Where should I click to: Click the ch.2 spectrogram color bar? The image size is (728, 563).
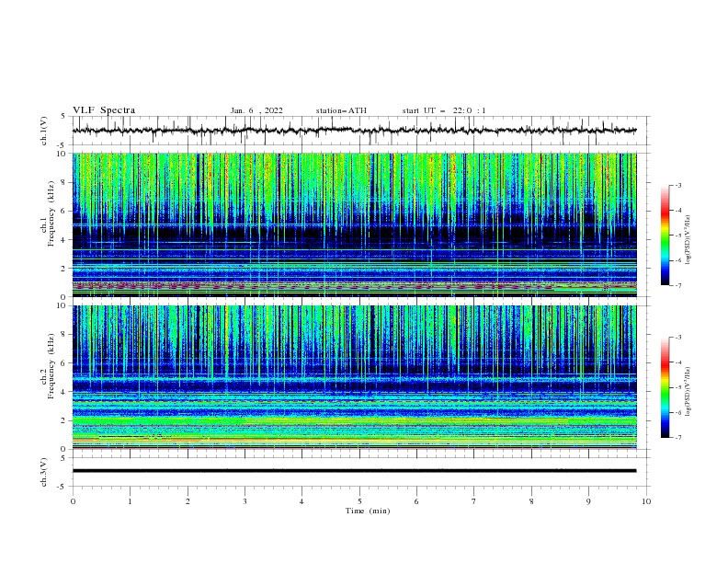tap(665, 387)
